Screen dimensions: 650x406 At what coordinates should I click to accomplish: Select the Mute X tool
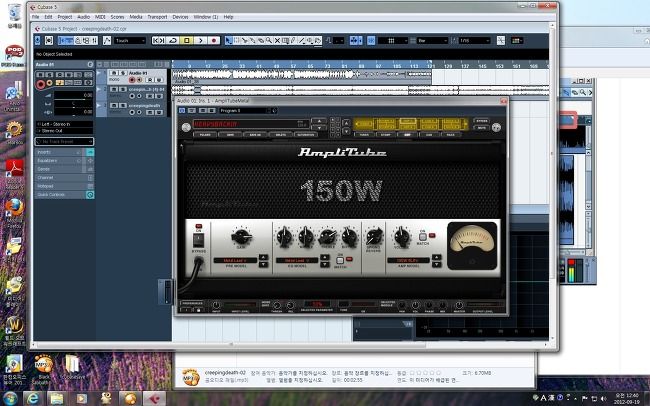(277, 40)
